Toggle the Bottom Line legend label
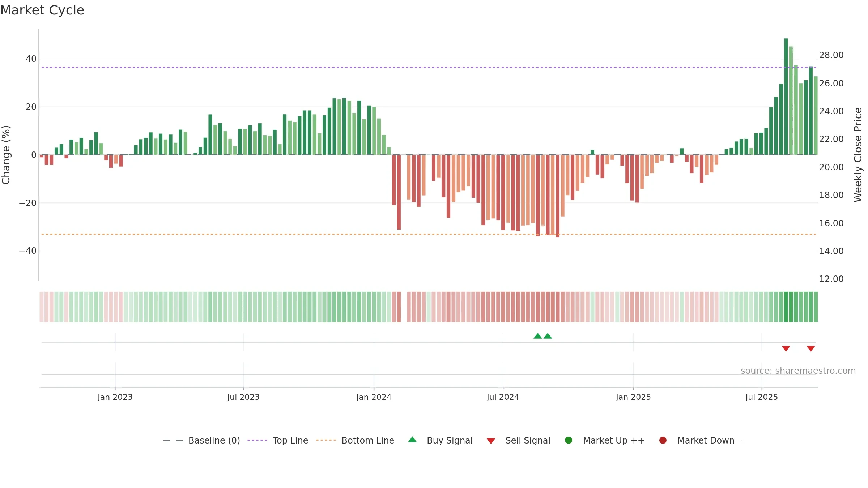This screenshot has width=868, height=488. tap(368, 440)
